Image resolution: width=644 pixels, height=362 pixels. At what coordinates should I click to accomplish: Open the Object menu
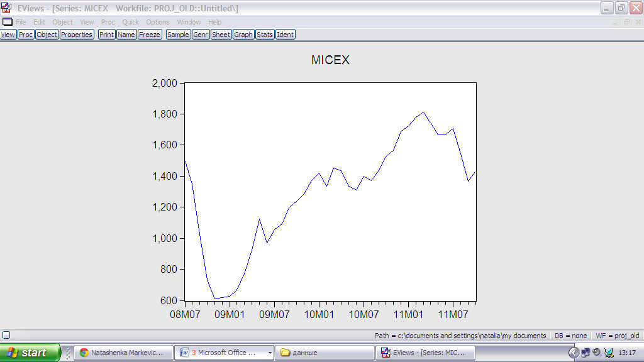[x=62, y=22]
